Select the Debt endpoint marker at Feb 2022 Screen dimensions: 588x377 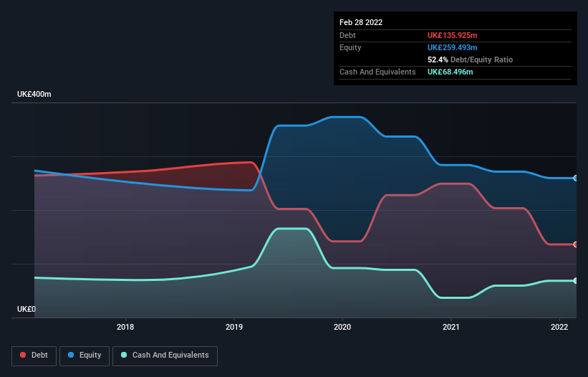tap(576, 244)
